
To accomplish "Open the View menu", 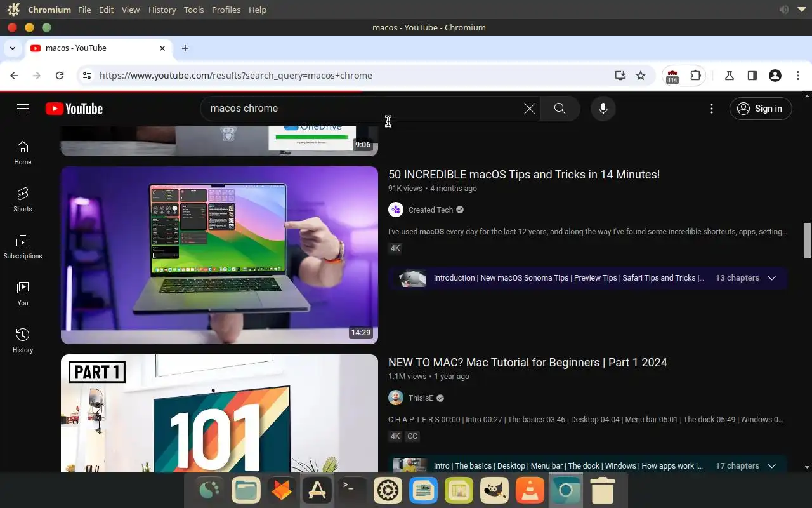I will [131, 10].
